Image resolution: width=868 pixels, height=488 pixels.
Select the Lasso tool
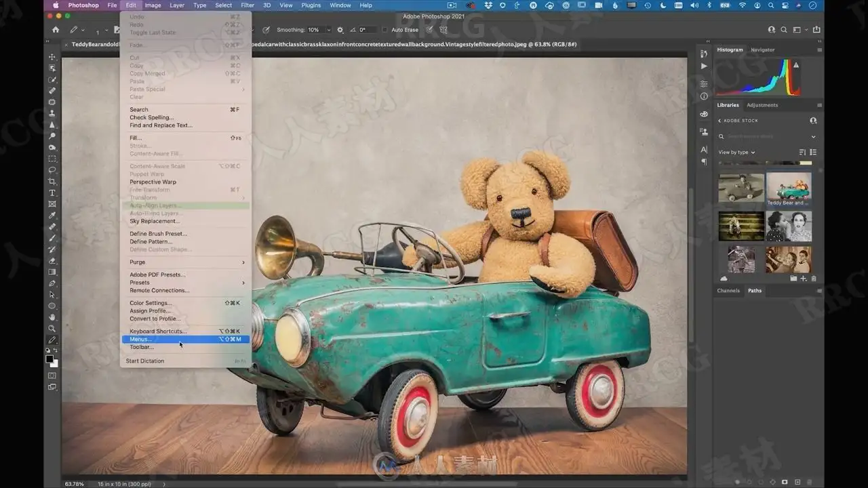tap(52, 170)
